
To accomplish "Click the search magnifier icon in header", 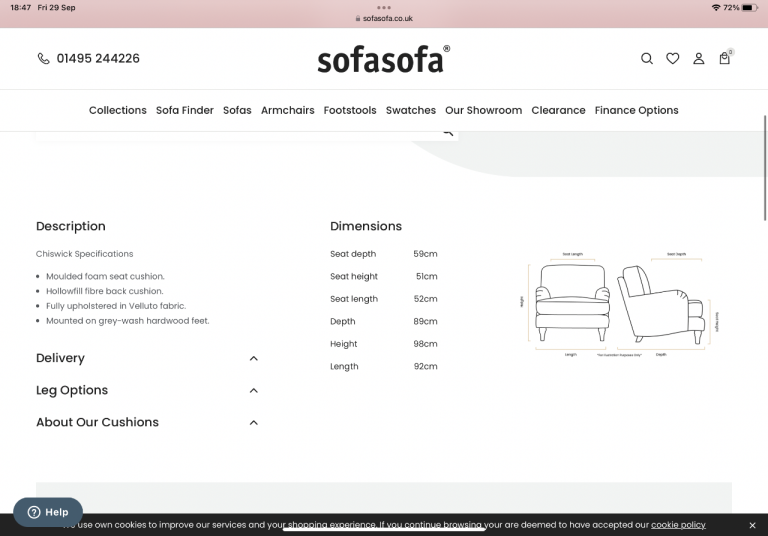I will click(x=646, y=59).
